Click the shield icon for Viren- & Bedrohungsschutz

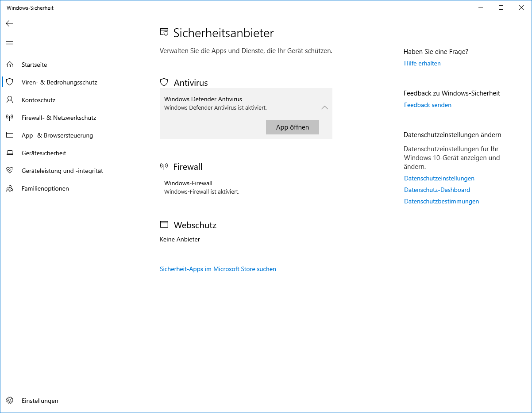pyautogui.click(x=10, y=82)
